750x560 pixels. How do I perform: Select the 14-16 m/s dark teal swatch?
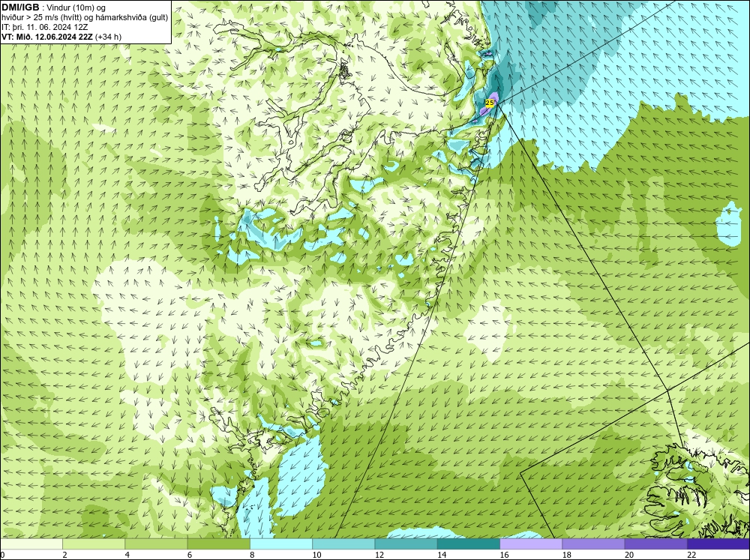469,544
